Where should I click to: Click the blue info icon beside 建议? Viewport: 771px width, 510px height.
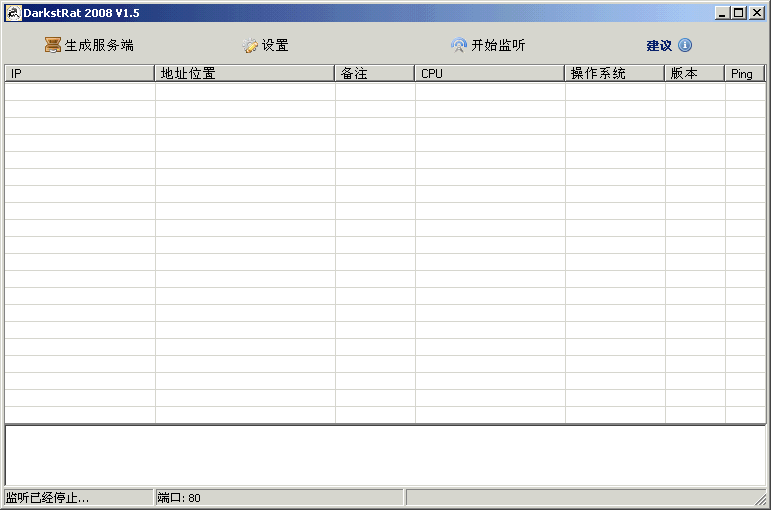(685, 46)
